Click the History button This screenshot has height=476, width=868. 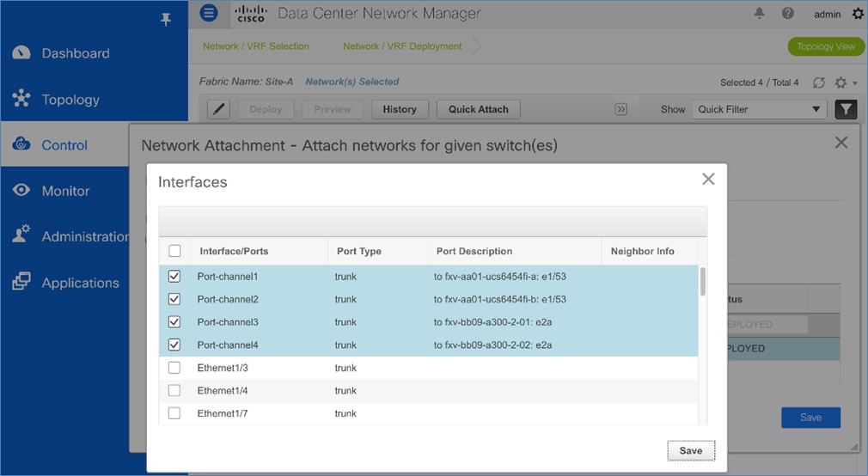(400, 109)
